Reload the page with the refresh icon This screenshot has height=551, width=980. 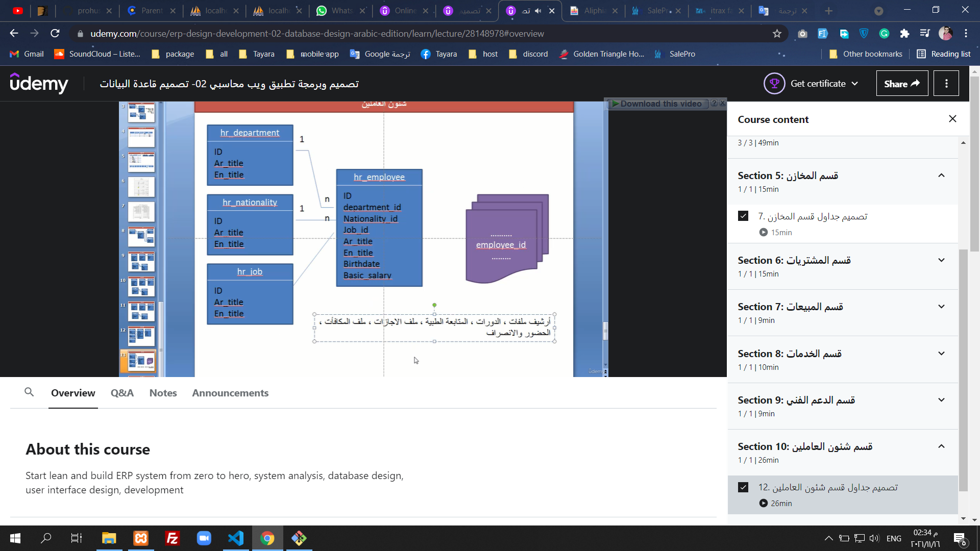[x=55, y=34]
